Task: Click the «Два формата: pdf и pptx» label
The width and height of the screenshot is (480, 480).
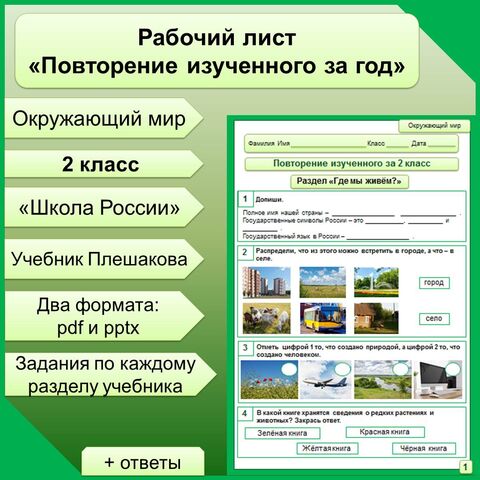Action: tap(103, 316)
